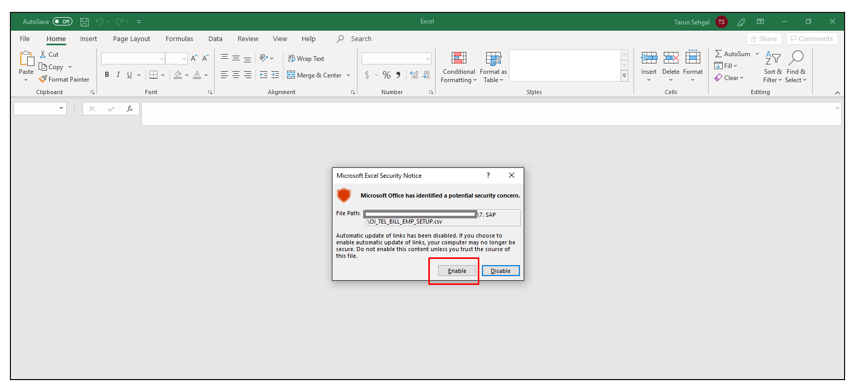Screen dimensions: 858x392
Task: Open the font name combo box
Action: [x=133, y=59]
